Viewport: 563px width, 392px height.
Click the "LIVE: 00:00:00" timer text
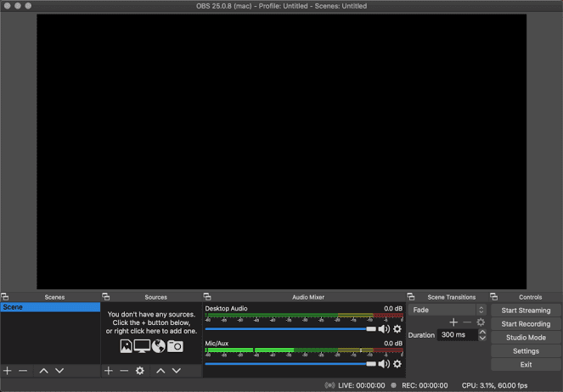[362, 385]
